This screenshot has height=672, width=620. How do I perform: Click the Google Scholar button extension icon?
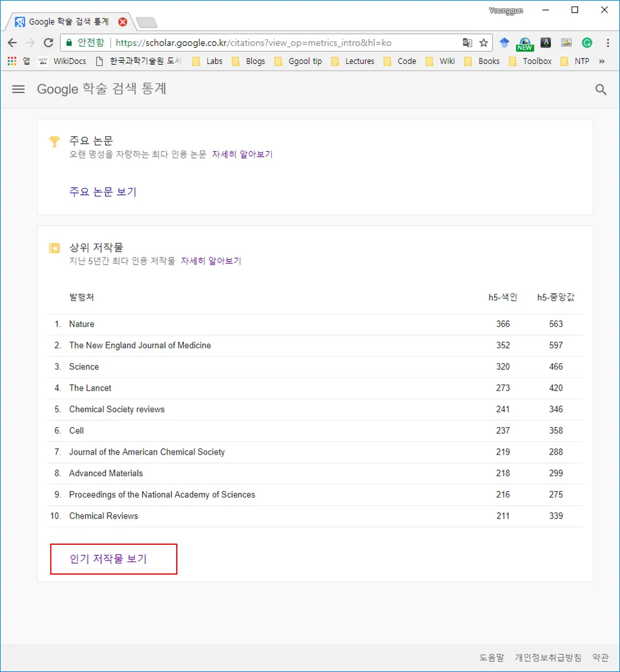coord(504,42)
